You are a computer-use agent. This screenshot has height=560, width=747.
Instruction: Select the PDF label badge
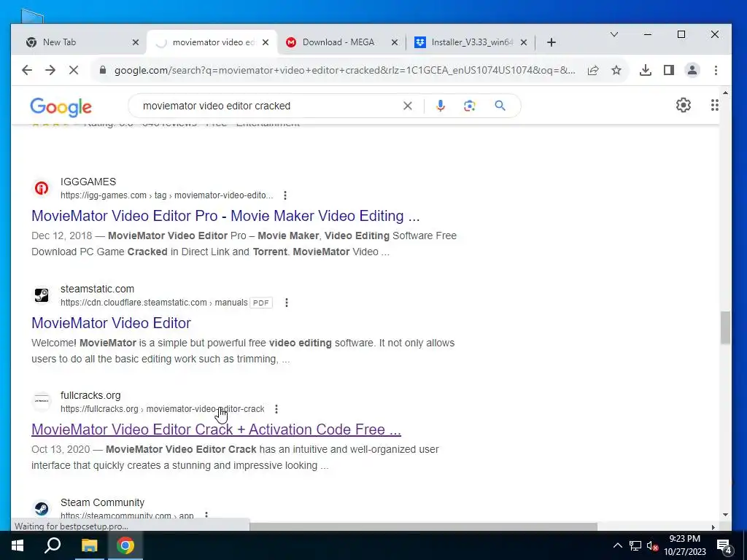click(x=260, y=303)
